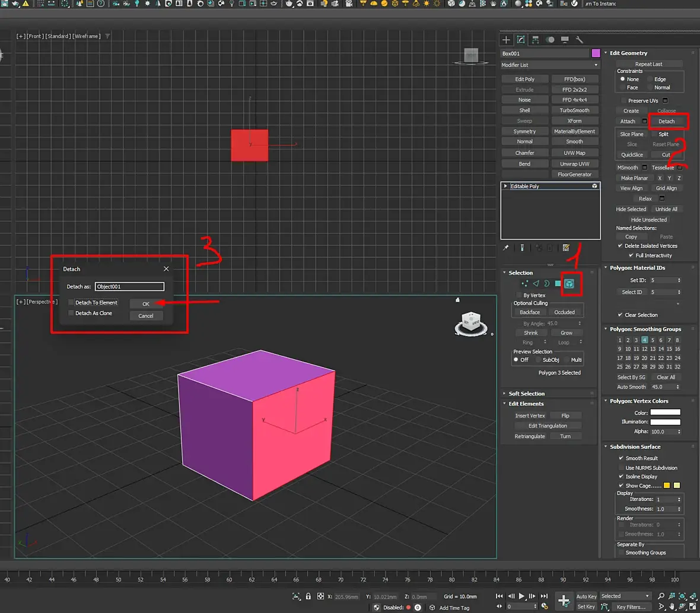Click the Box001 object color swatch
The width and height of the screenshot is (700, 613).
pos(596,53)
